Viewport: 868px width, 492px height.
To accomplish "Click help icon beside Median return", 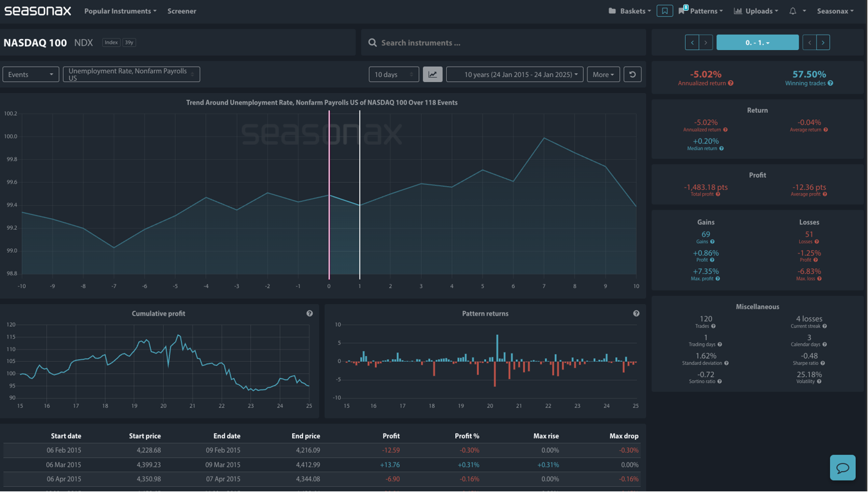I will 722,149.
